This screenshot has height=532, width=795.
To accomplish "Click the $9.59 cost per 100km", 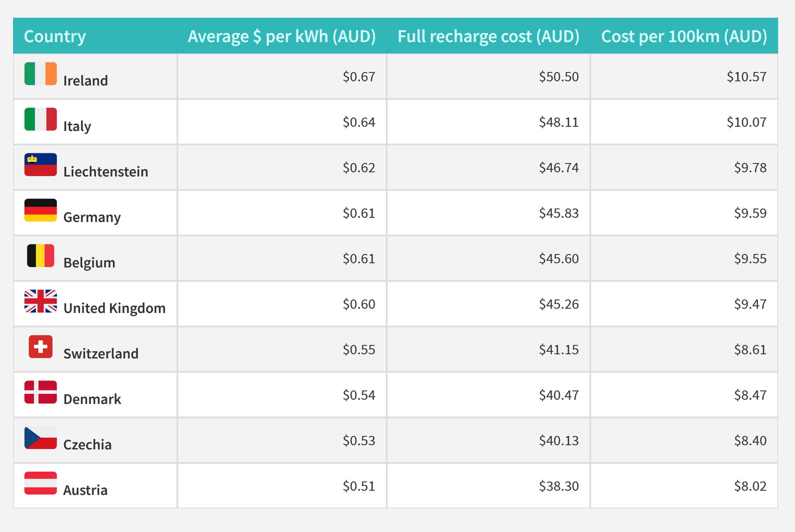I will 750,213.
